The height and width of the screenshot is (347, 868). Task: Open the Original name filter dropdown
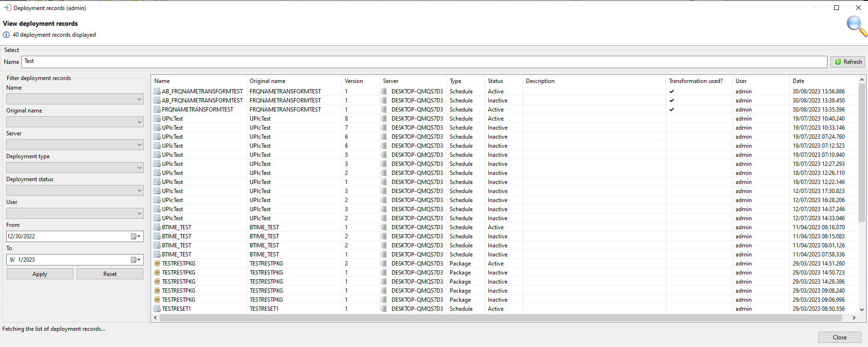[x=75, y=122]
